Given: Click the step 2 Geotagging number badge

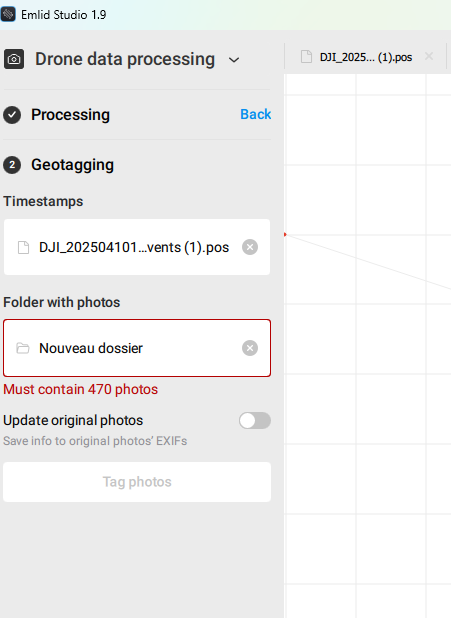Looking at the screenshot, I should click(12, 165).
